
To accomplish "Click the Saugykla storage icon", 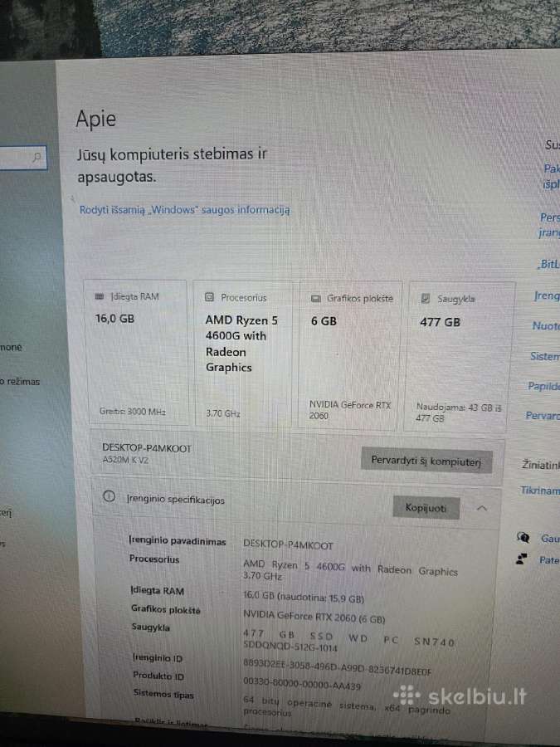I will click(x=426, y=299).
